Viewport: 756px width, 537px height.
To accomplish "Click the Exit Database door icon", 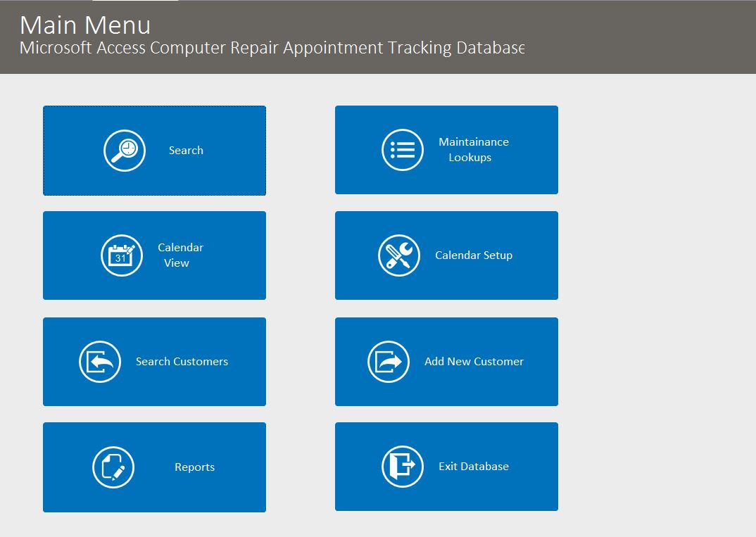I will 402,466.
